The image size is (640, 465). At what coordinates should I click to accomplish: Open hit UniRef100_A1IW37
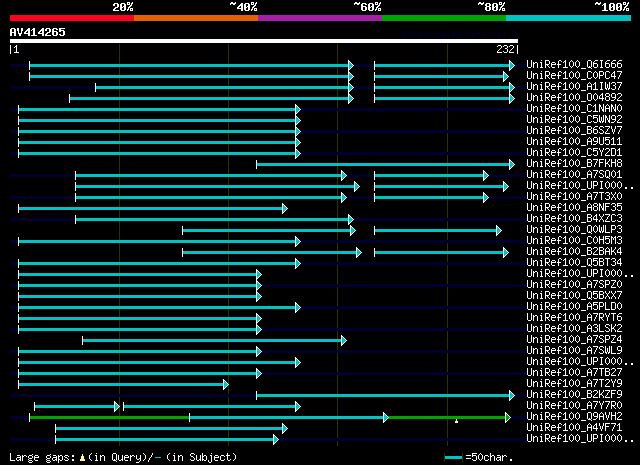pyautogui.click(x=574, y=87)
